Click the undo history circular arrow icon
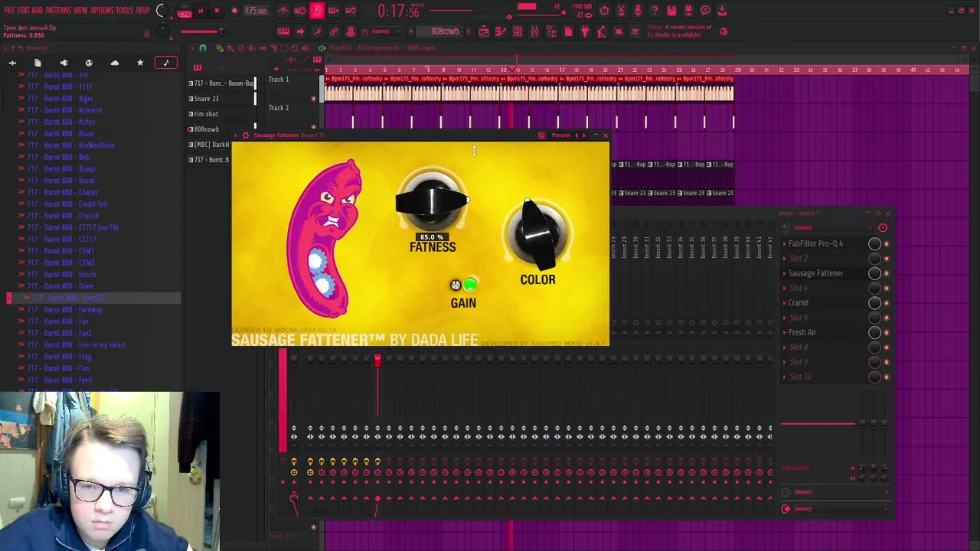The width and height of the screenshot is (980, 551). coord(604,11)
